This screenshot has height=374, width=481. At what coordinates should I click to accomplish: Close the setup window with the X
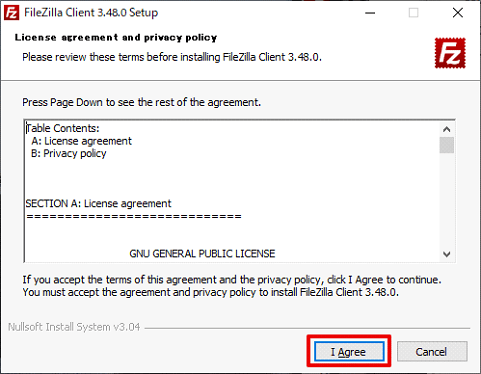[x=458, y=13]
